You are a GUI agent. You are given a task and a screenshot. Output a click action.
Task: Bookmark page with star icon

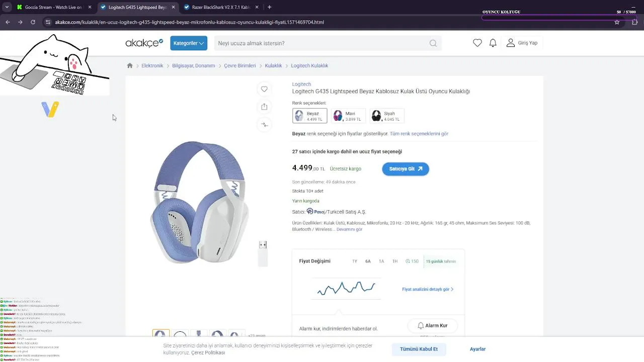point(617,22)
